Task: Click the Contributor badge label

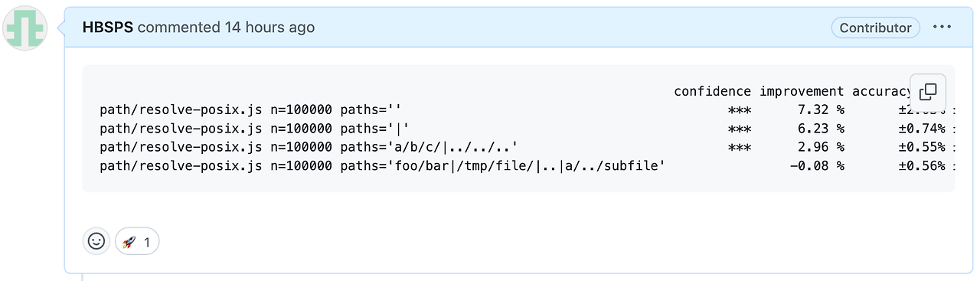Action: [x=876, y=28]
